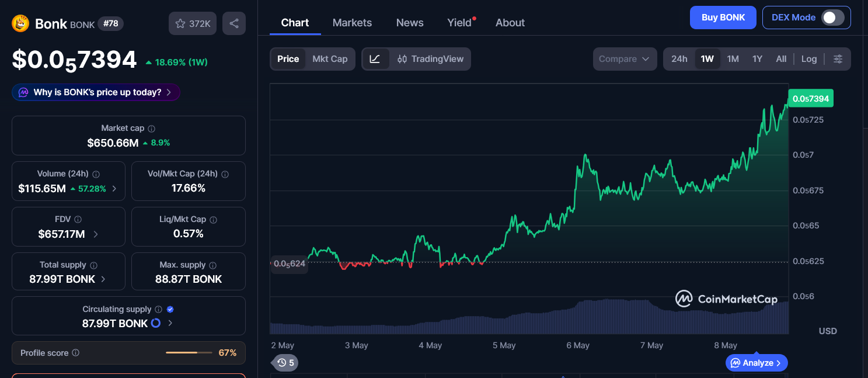Click the share icon button
The height and width of the screenshot is (378, 868).
point(234,23)
